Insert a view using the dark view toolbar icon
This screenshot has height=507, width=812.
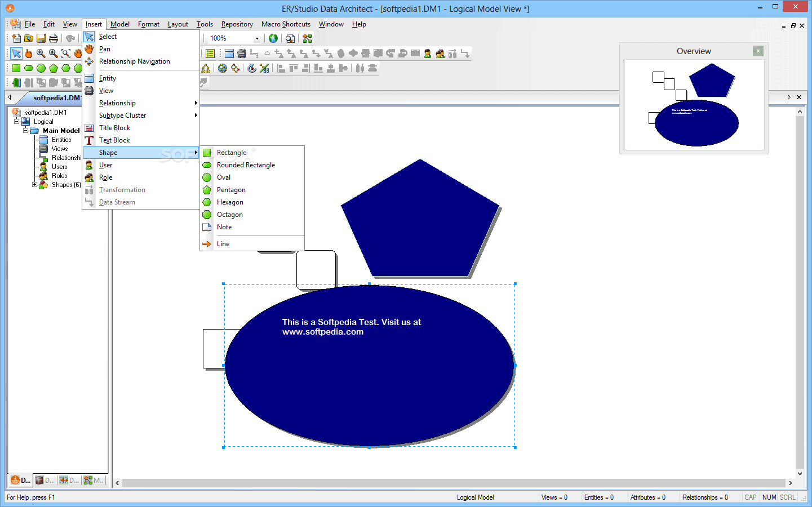pos(242,54)
